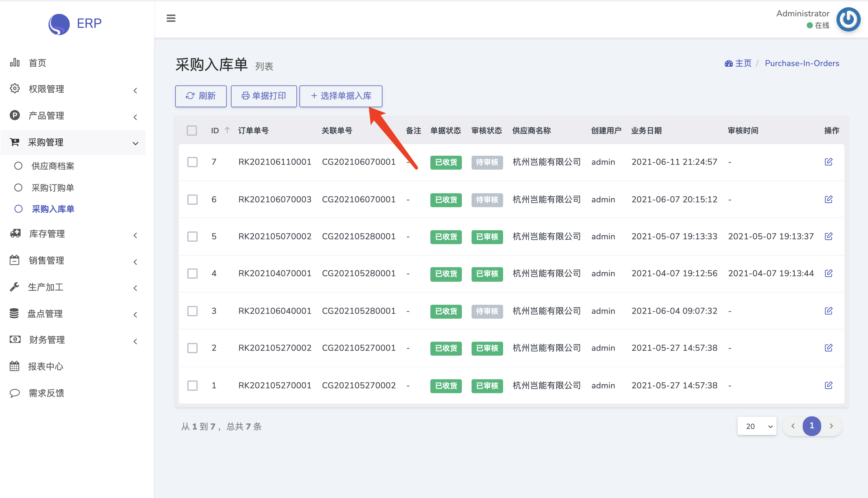The image size is (868, 498).
Task: Select the checkbox for row ID 2
Action: click(192, 348)
